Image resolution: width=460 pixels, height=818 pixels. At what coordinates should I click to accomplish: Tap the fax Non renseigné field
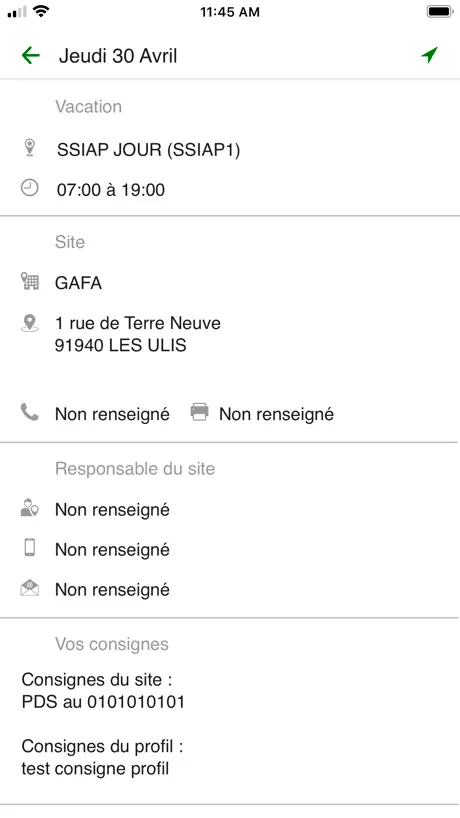click(x=276, y=414)
